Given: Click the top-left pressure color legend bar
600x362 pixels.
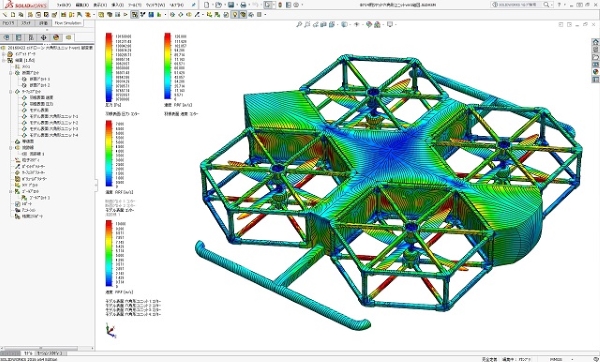Looking at the screenshot, I should click(x=109, y=67).
